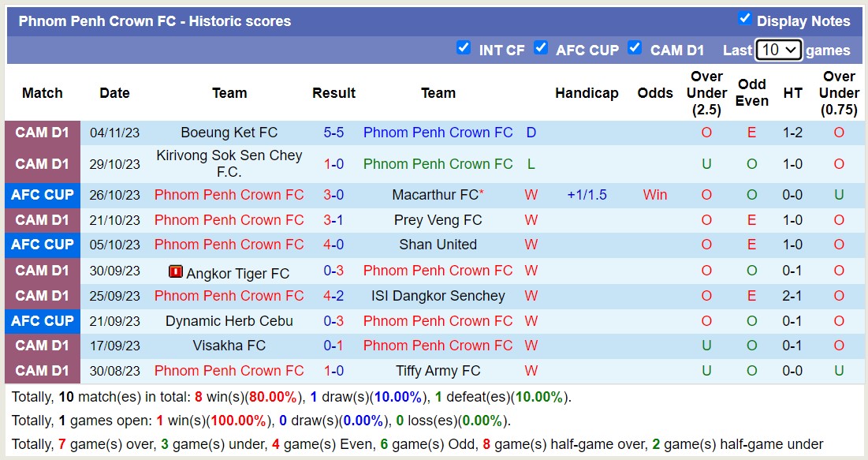Click the AFC CUP badge on the Shan United row
Image resolution: width=868 pixels, height=460 pixels.
point(42,245)
